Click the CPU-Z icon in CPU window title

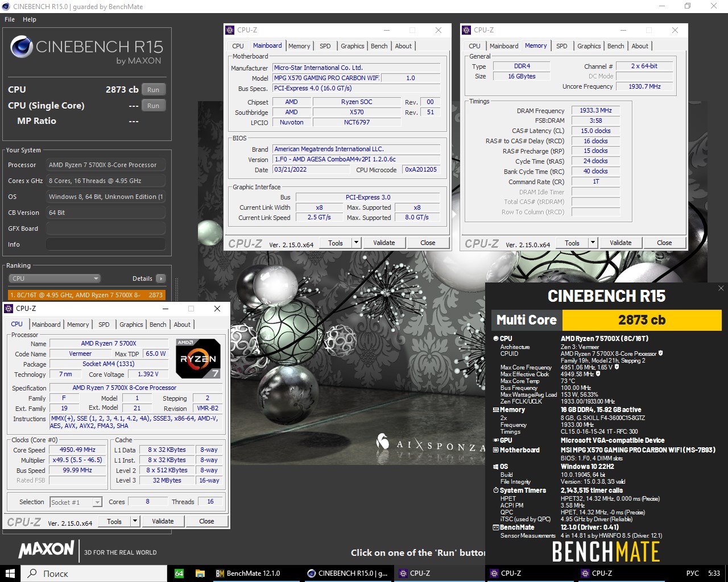9,309
